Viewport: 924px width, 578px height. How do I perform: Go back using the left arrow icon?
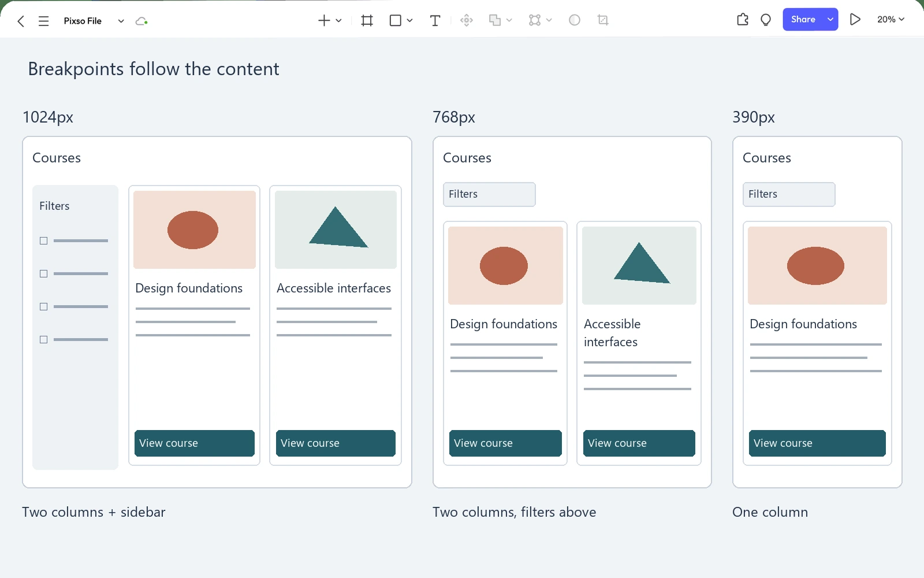pos(21,21)
